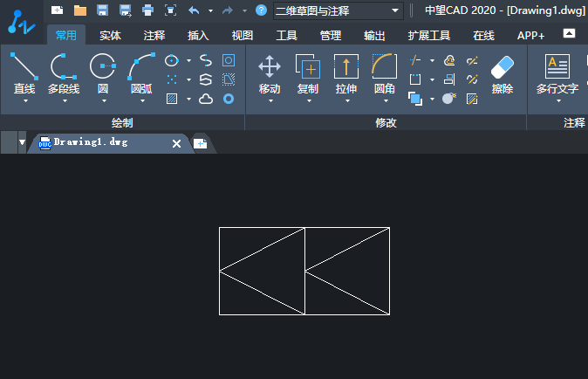588x379 pixels.
Task: Expand the dropdown under 直线
Action: click(x=25, y=101)
